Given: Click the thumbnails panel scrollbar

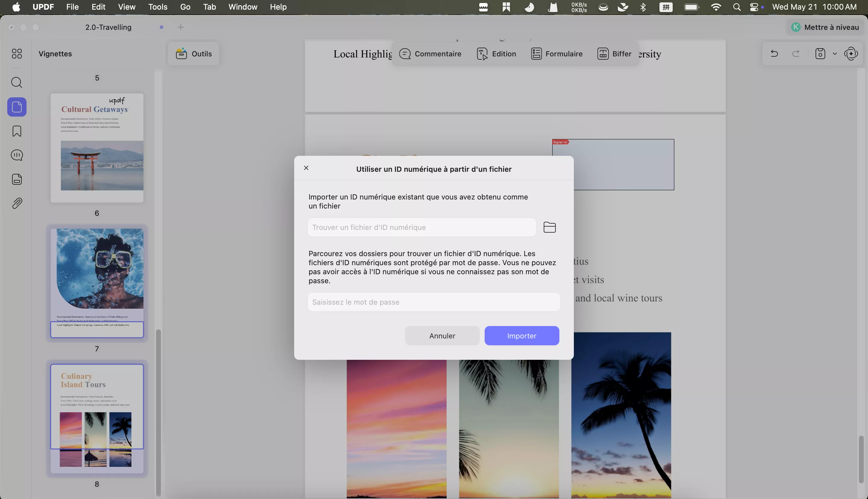Looking at the screenshot, I should coord(158,412).
